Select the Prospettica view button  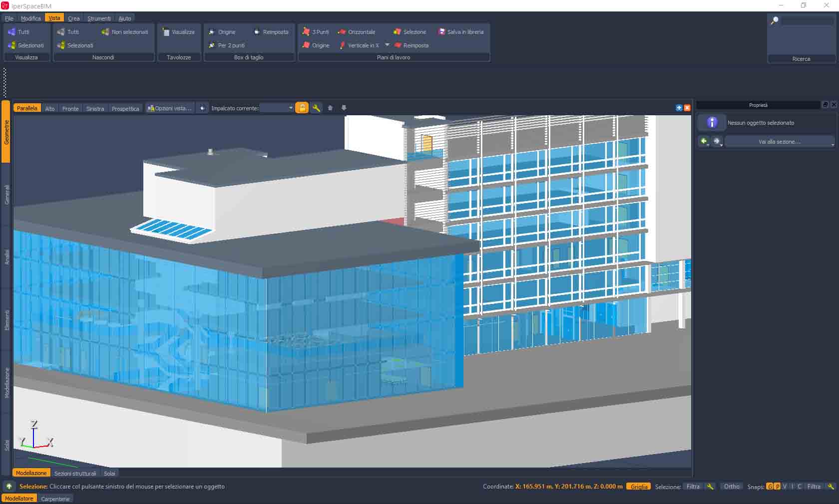[x=125, y=108]
